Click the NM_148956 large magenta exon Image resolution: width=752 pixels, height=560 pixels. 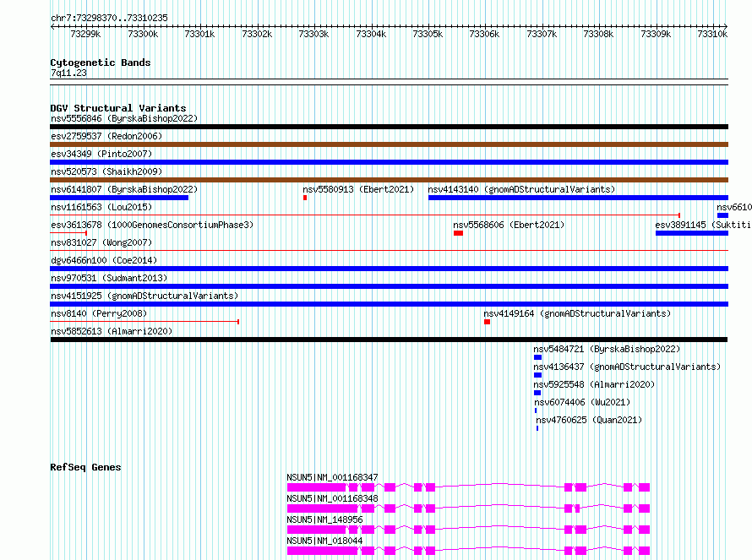[317, 530]
